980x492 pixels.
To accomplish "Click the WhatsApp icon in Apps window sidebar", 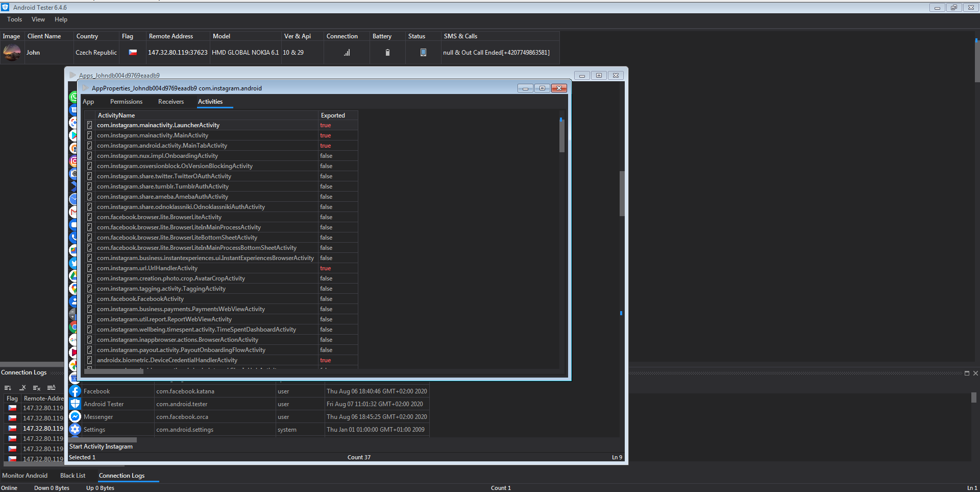I will [73, 97].
